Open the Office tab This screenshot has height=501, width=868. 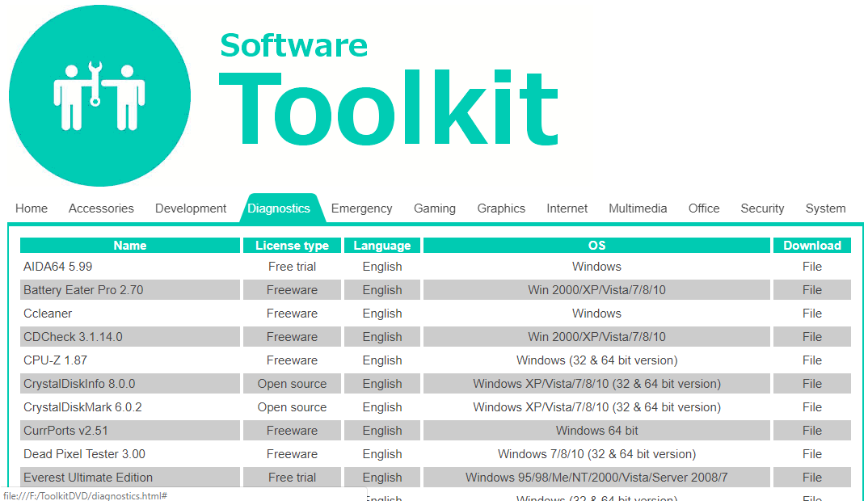(704, 208)
